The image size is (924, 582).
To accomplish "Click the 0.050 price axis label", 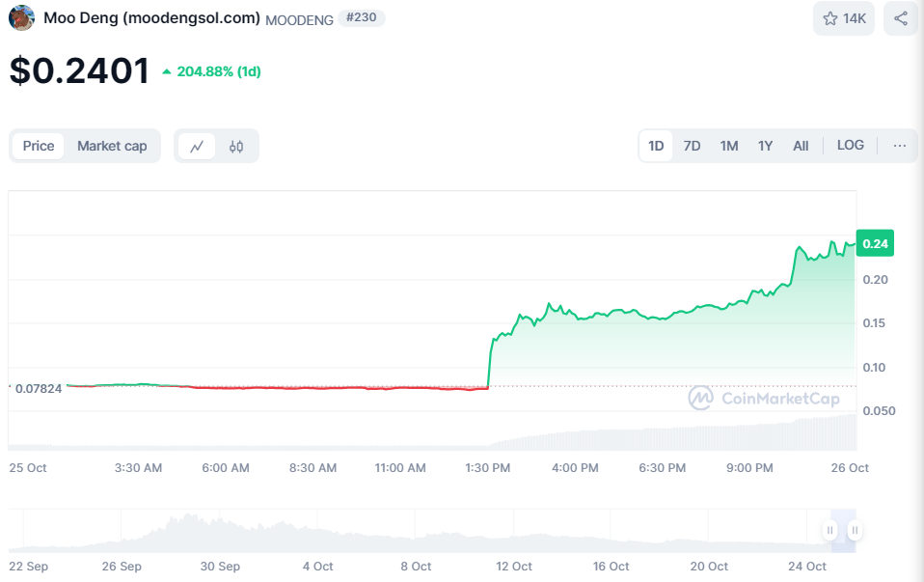I will pyautogui.click(x=879, y=411).
